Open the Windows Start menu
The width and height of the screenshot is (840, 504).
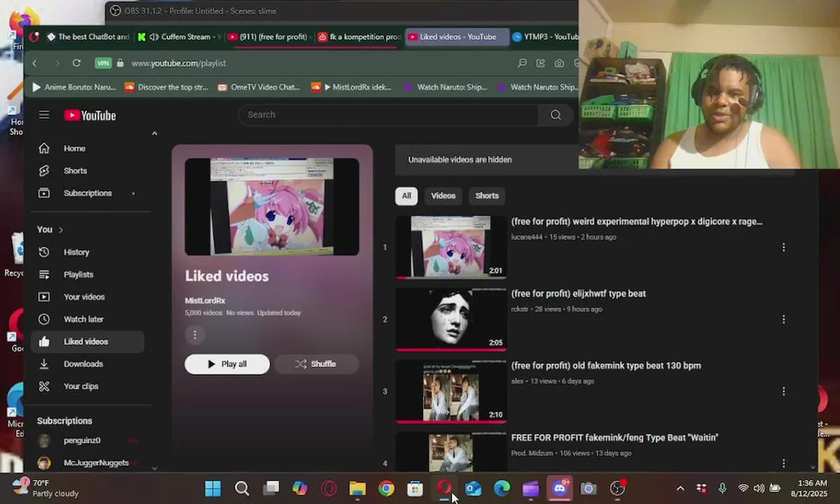pos(213,488)
